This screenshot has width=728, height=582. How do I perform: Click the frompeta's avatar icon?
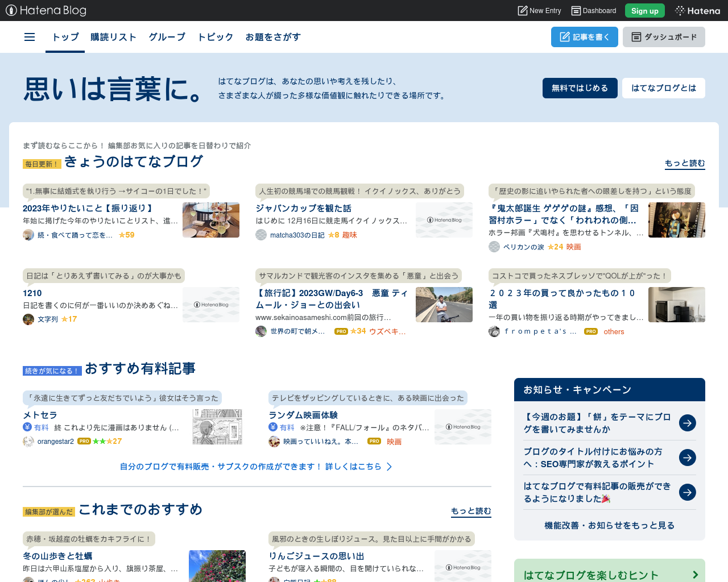[494, 331]
